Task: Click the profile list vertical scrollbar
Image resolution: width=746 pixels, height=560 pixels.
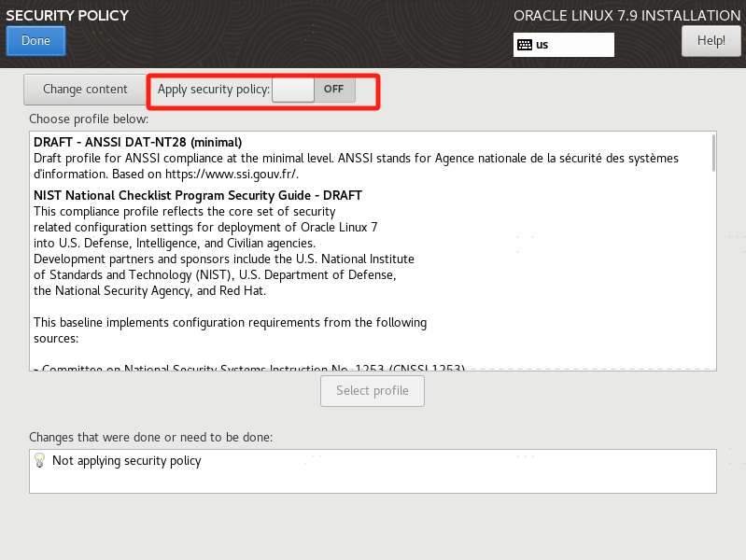Action: point(713,153)
